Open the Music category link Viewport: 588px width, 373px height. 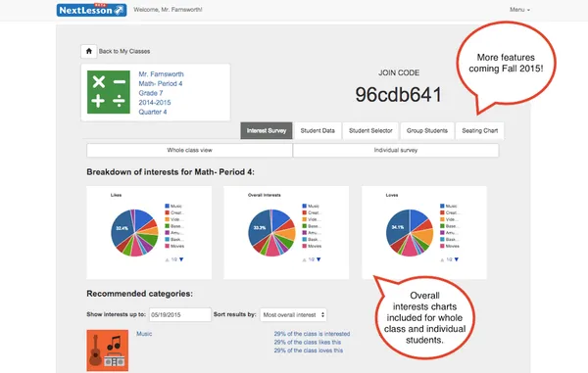point(144,334)
